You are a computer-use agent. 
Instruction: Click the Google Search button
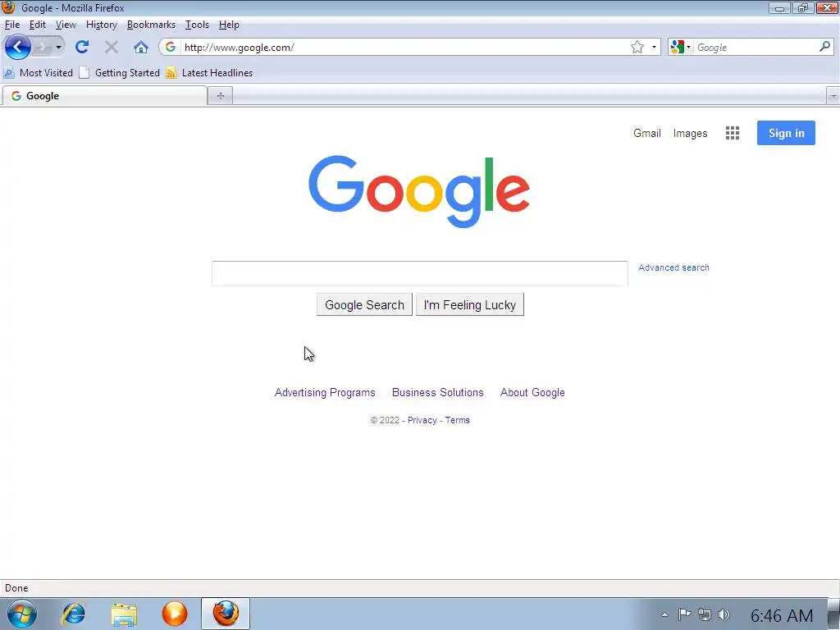[x=364, y=304]
